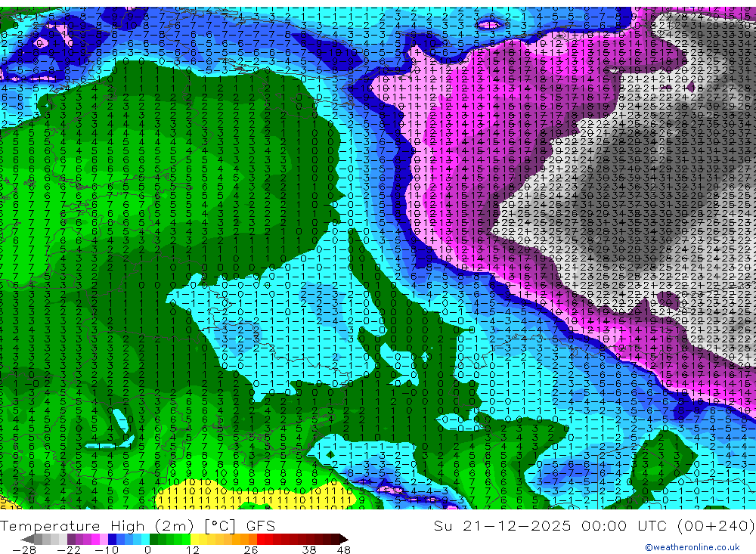756x554 pixels.
Task: Click the 38 label on the colour legend
Action: tap(309, 549)
